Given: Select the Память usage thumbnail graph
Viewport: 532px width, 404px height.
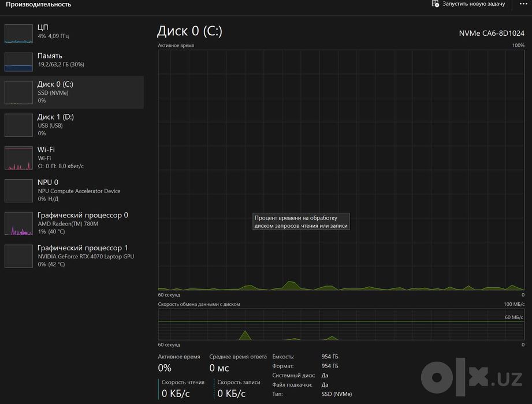Looking at the screenshot, I should [18, 62].
